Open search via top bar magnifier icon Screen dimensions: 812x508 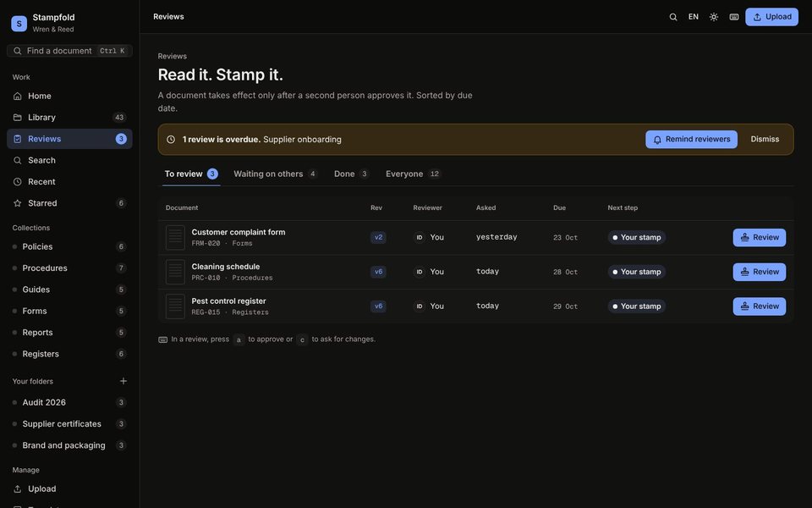tap(672, 17)
